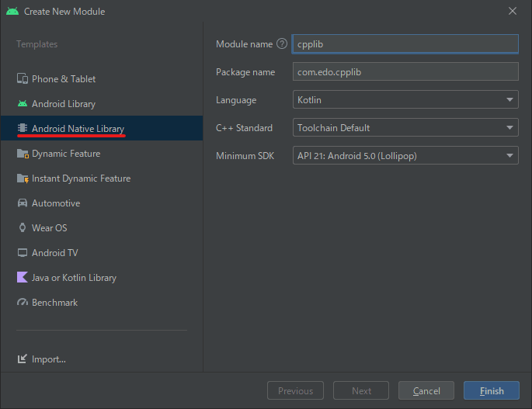The height and width of the screenshot is (409, 532).
Task: Click the Previous button
Action: click(x=296, y=390)
